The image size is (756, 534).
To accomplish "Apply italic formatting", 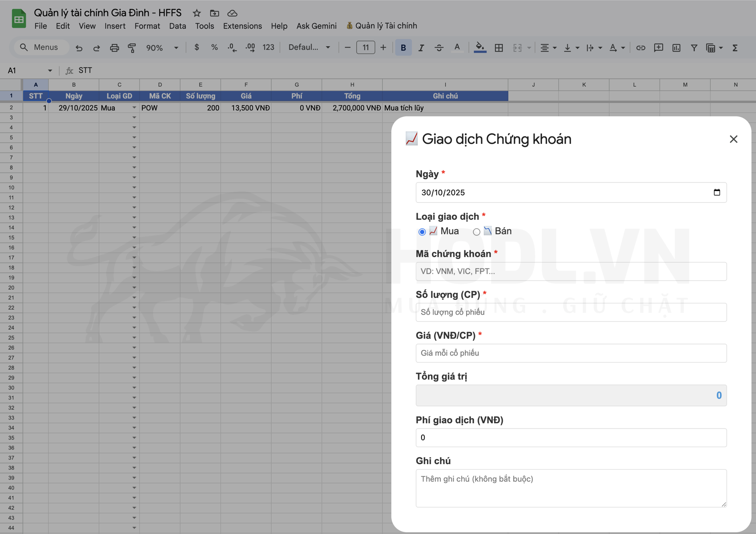I will click(x=421, y=47).
